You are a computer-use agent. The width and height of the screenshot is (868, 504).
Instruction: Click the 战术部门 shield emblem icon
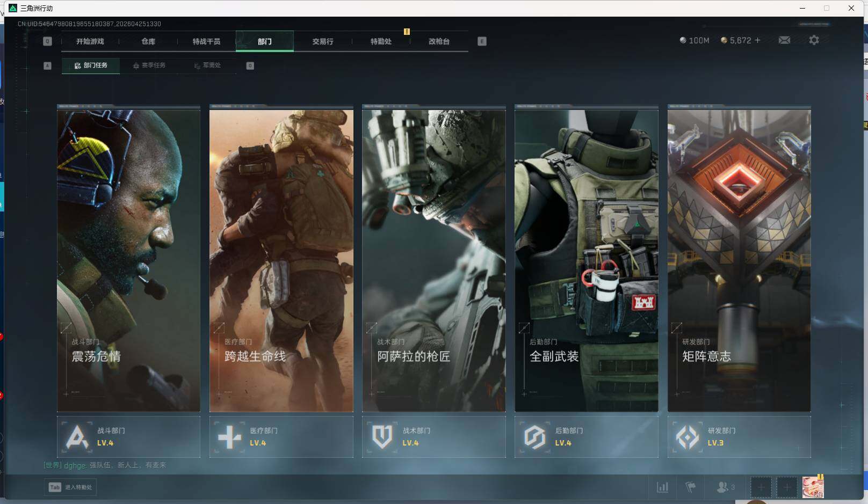382,437
